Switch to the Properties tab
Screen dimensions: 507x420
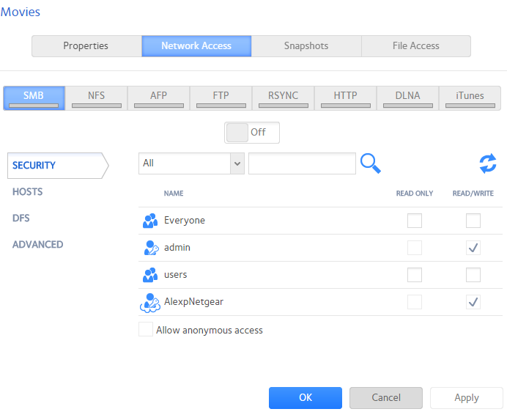click(x=86, y=46)
